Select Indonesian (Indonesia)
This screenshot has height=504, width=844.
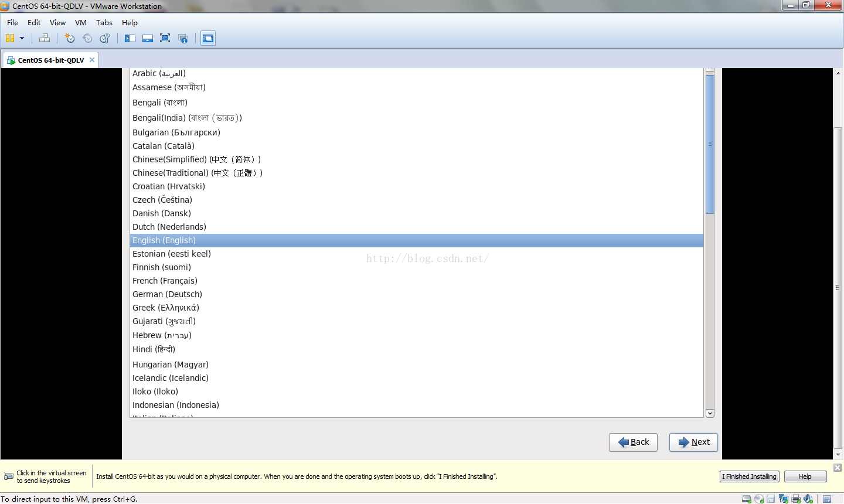[416, 405]
